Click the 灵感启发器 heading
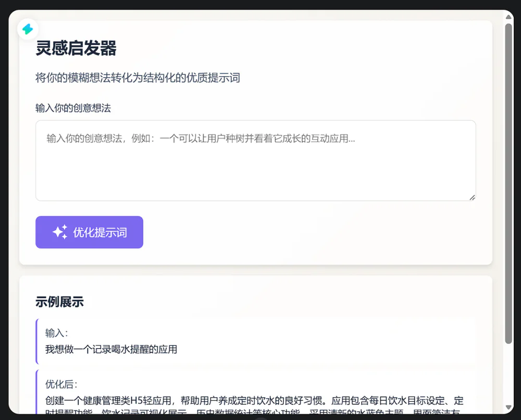The height and width of the screenshot is (420, 521). (x=76, y=48)
